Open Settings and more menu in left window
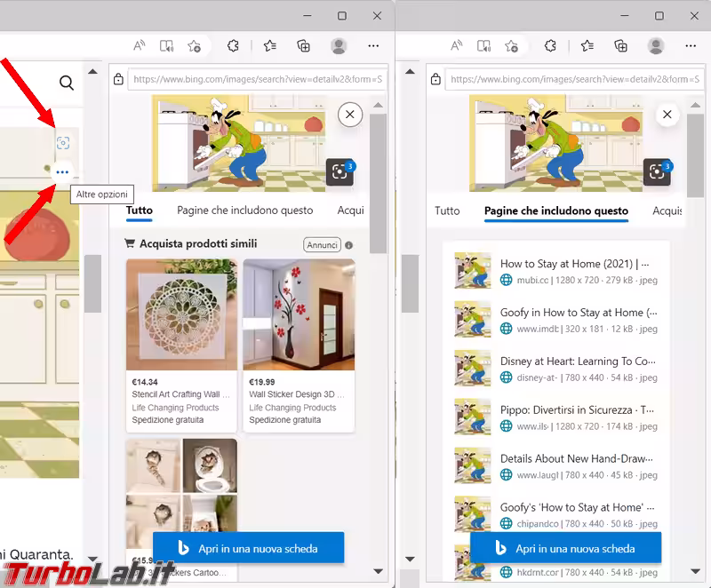711x588 pixels. pyautogui.click(x=373, y=46)
